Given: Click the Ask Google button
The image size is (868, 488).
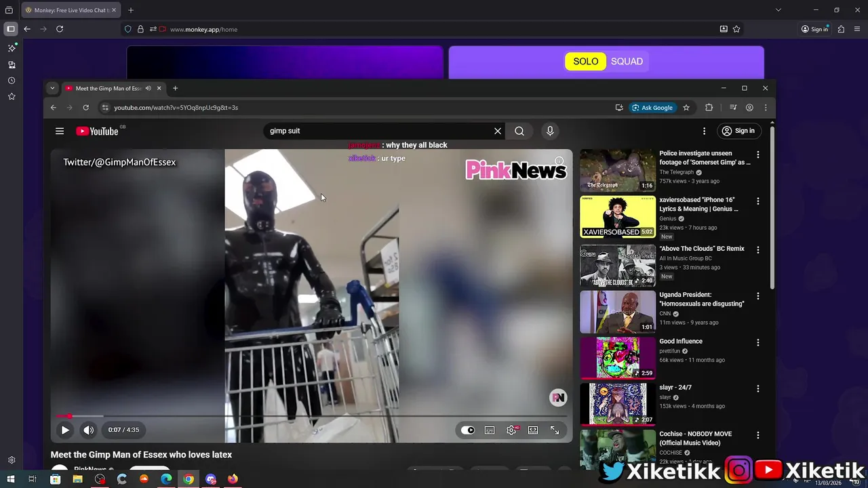Looking at the screenshot, I should click(652, 108).
